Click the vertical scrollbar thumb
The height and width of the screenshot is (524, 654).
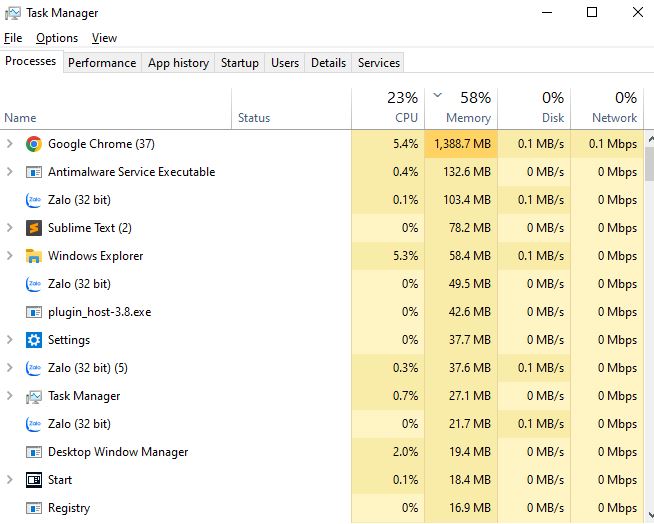tap(650, 164)
